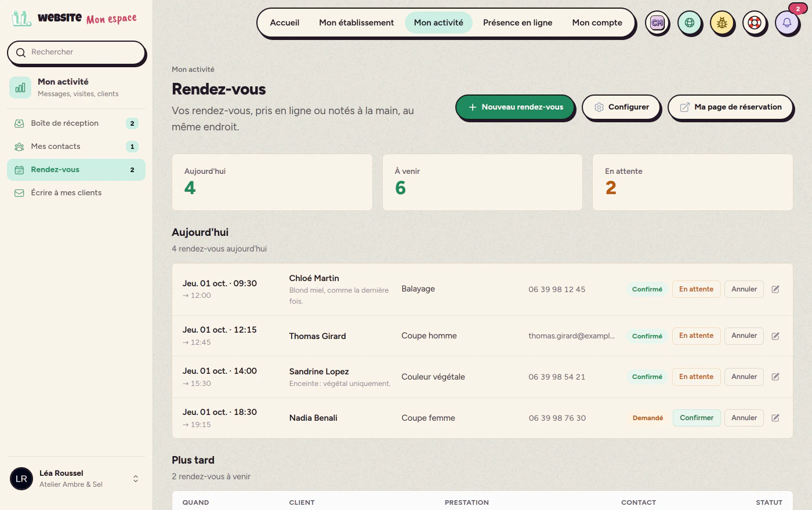Open the Mon établissement tab
The height and width of the screenshot is (510, 812).
pyautogui.click(x=357, y=23)
